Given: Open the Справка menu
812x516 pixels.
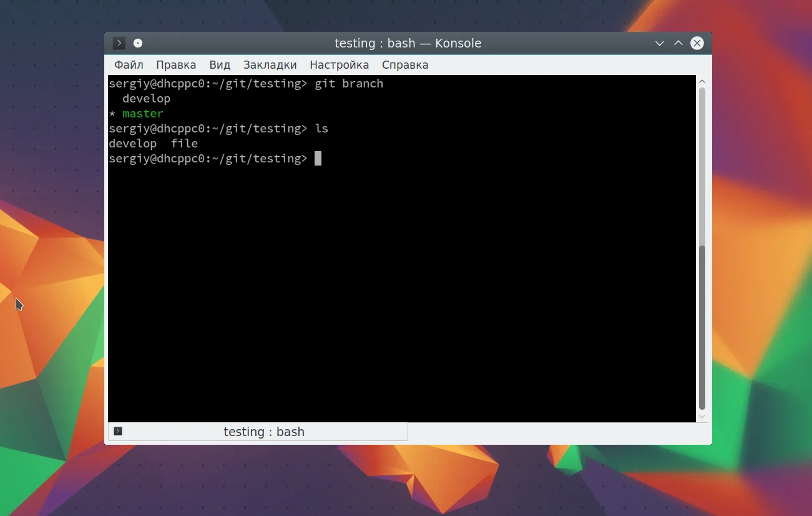Looking at the screenshot, I should 405,65.
